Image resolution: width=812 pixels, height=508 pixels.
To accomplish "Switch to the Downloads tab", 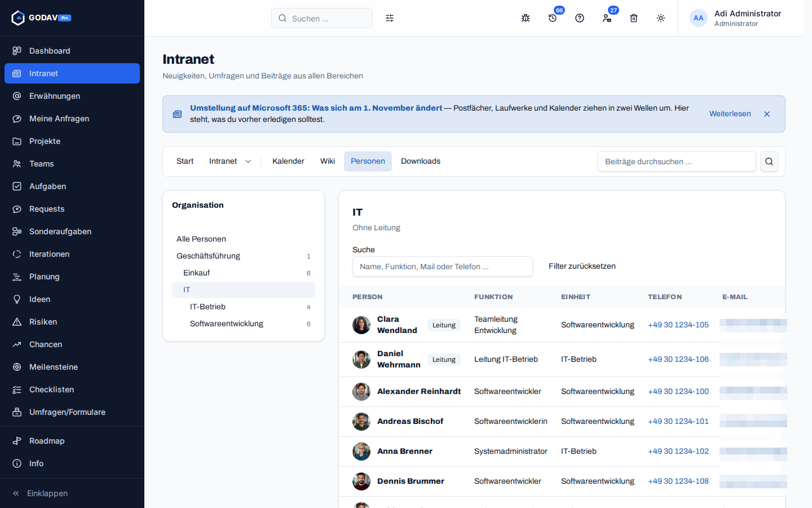I will (421, 161).
